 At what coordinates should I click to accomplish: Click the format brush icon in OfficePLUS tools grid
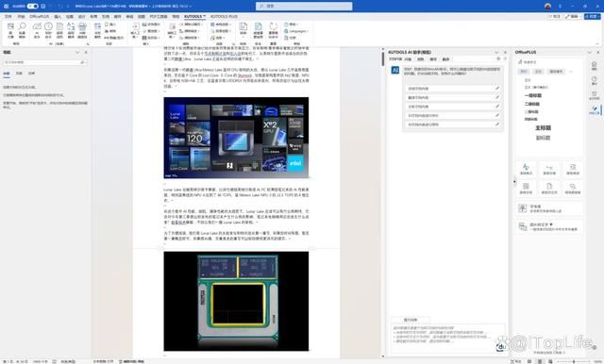(527, 168)
